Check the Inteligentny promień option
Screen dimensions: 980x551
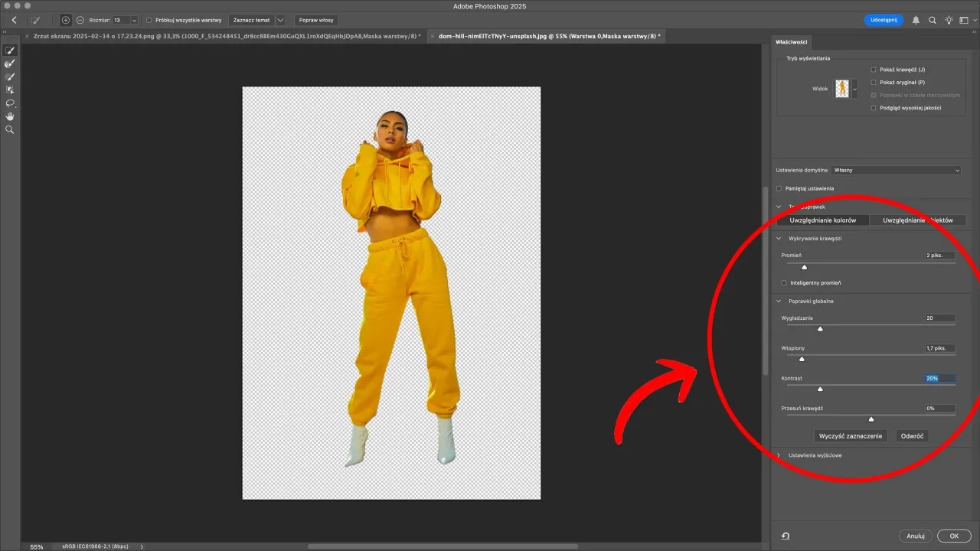(x=784, y=282)
